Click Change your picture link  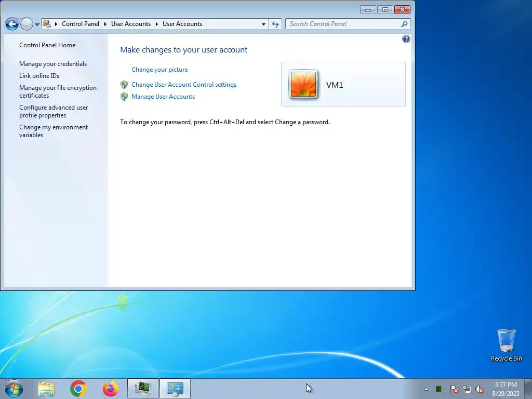click(159, 70)
